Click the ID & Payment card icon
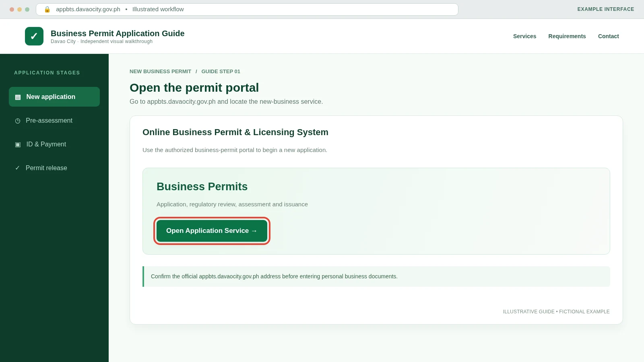Viewport: 644px width, 362px height. (x=18, y=144)
